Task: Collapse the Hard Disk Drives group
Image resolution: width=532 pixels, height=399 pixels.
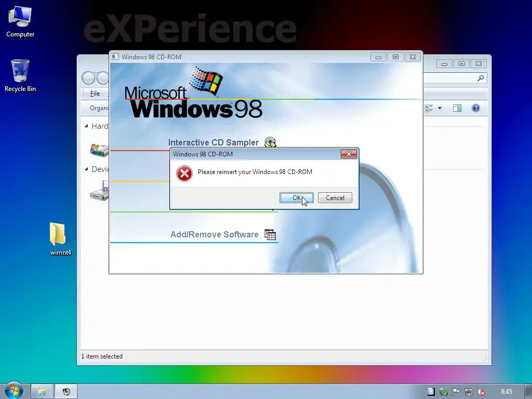Action: click(86, 126)
